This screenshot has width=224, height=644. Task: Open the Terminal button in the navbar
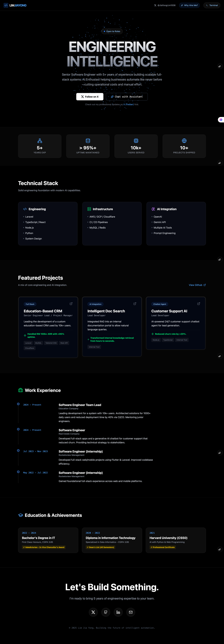point(212,5)
